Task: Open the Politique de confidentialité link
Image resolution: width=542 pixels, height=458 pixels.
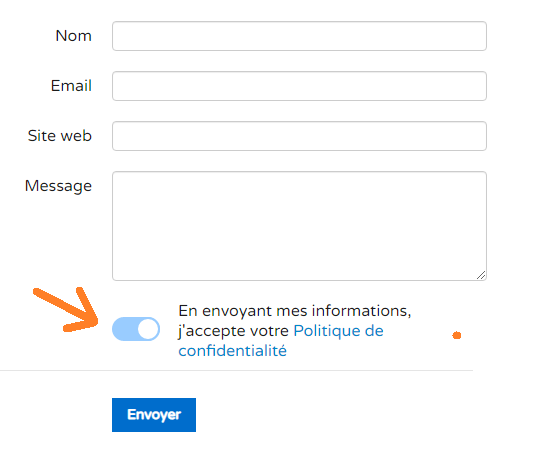Action: (x=281, y=341)
